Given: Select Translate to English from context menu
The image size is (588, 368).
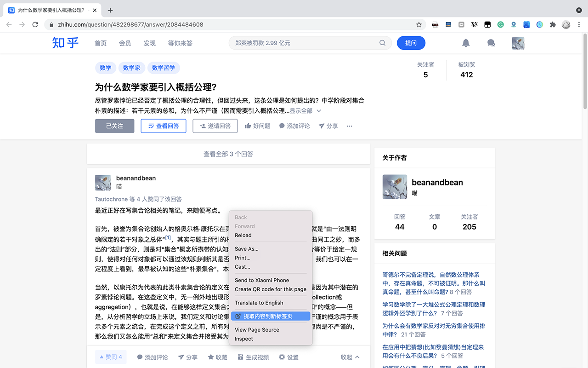Looking at the screenshot, I should click(x=257, y=303).
